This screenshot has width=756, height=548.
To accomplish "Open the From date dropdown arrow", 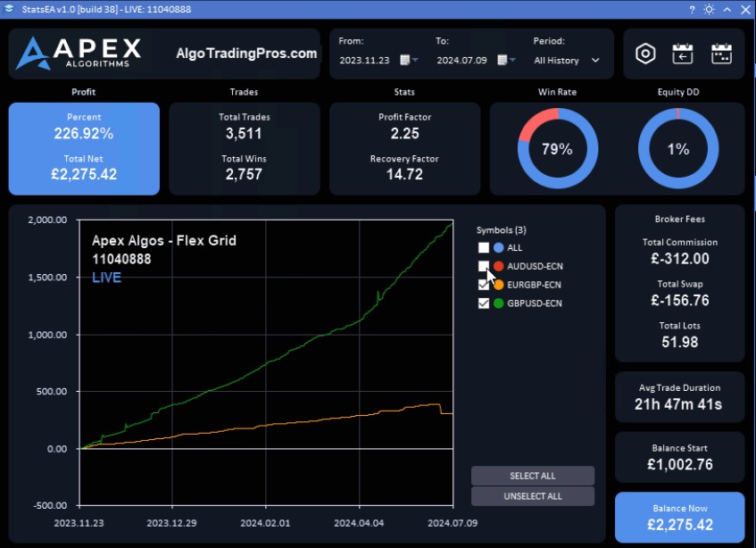I will [415, 60].
